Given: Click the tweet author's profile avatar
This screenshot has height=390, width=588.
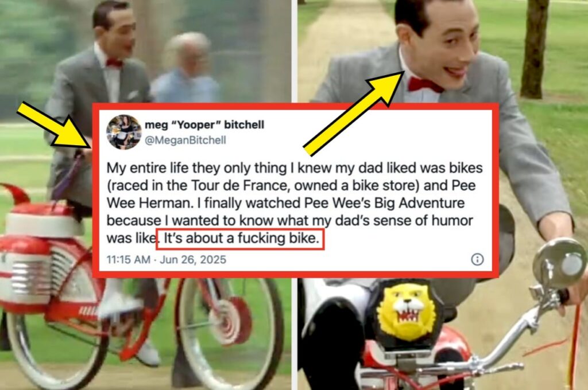Looking at the screenshot, I should (x=124, y=132).
